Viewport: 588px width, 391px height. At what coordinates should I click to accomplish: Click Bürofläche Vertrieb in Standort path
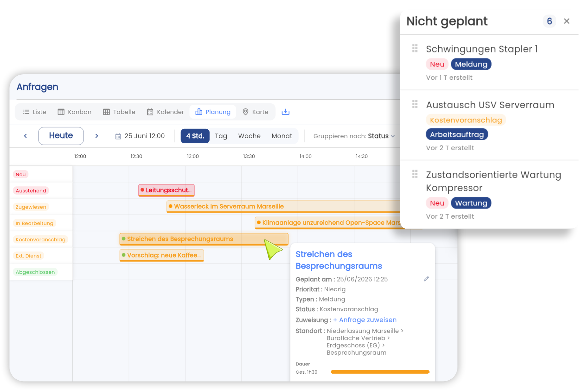point(356,338)
